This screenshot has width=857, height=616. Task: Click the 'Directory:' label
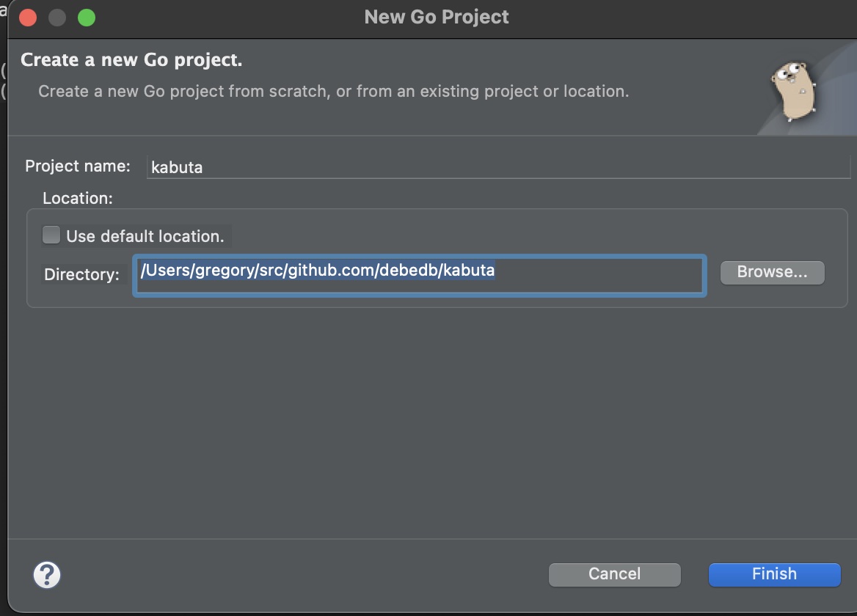coord(81,274)
